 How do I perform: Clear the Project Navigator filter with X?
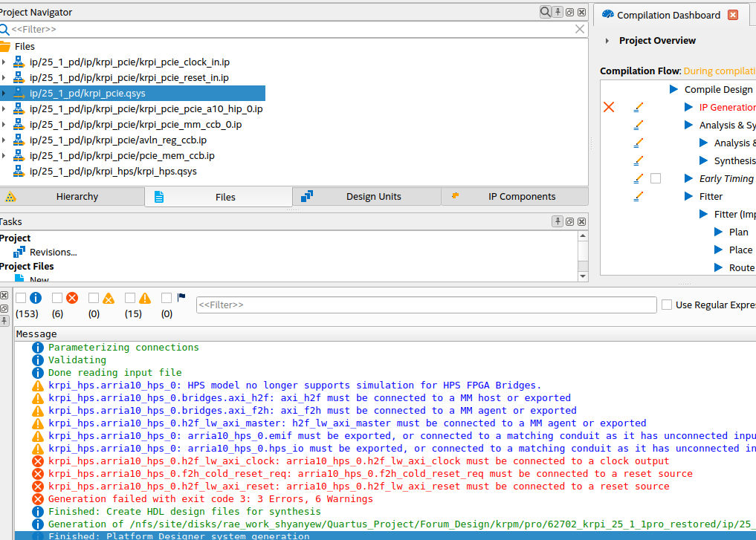[580, 29]
